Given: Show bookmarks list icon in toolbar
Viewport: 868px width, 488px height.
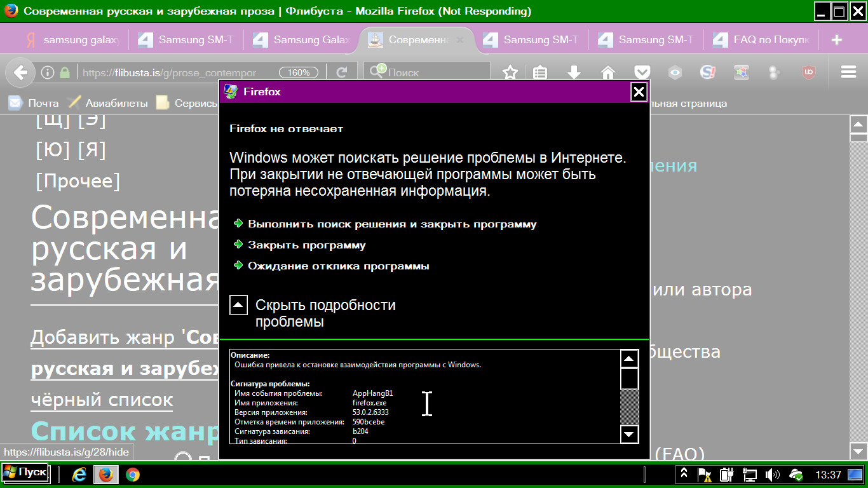Looking at the screenshot, I should coord(540,72).
